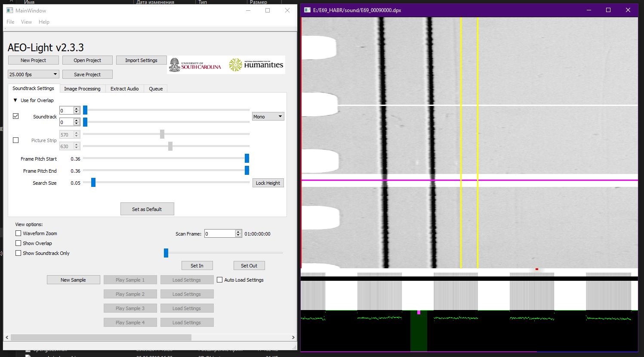Image resolution: width=644 pixels, height=357 pixels.
Task: Click Load Settings beside Play Sample 4
Action: pyautogui.click(x=187, y=323)
